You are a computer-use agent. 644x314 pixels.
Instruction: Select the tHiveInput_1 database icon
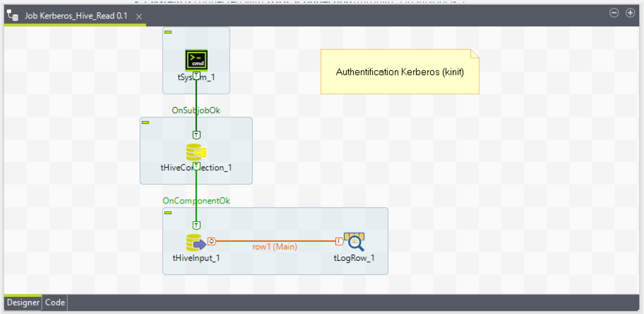point(196,243)
